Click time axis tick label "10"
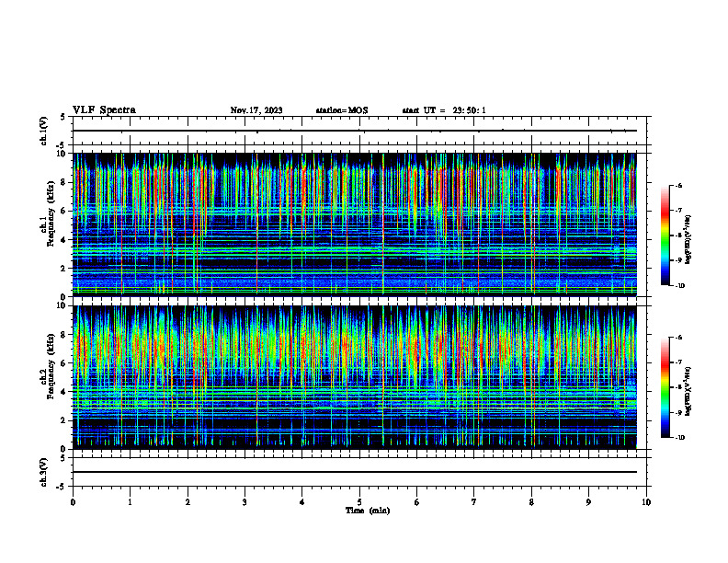This screenshot has width=728, height=563. point(646,502)
